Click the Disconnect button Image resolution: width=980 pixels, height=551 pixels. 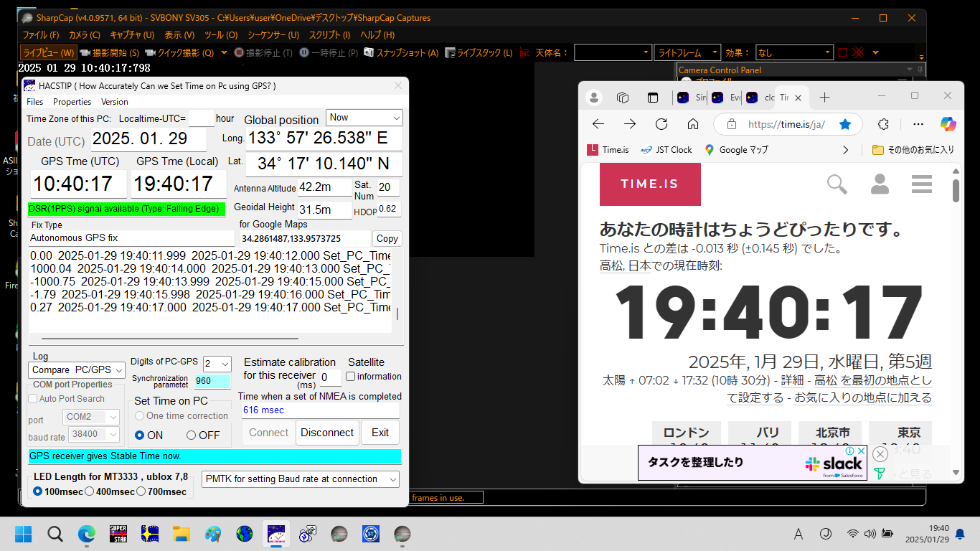click(x=326, y=433)
